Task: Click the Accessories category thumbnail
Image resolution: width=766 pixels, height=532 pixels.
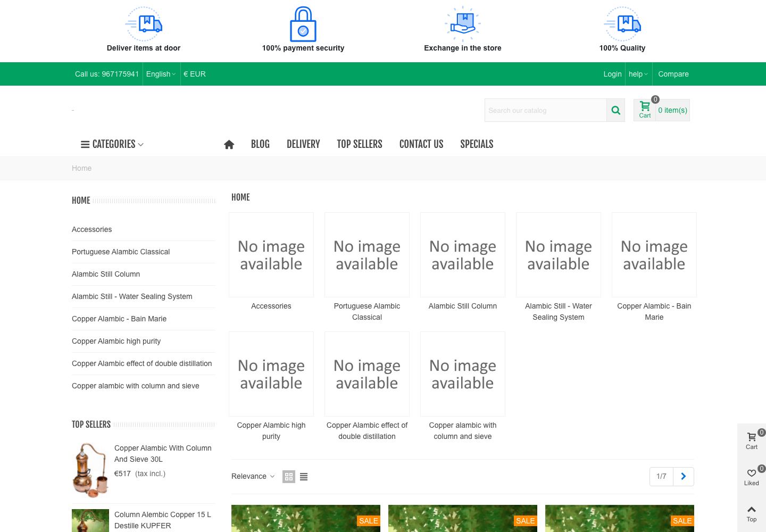Action: click(x=271, y=255)
